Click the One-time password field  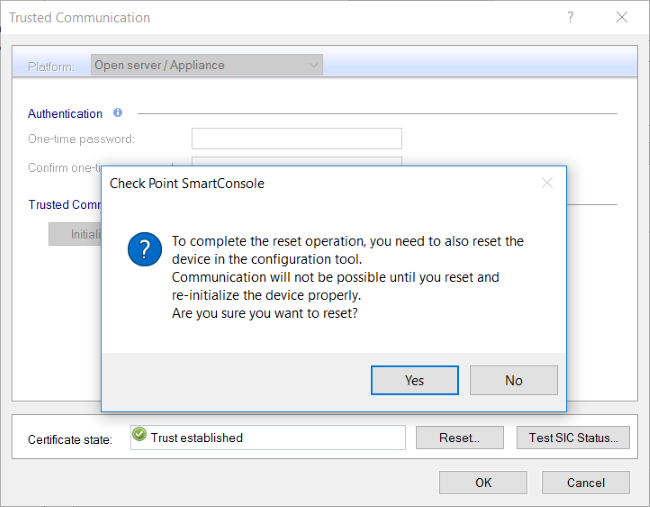[x=296, y=138]
